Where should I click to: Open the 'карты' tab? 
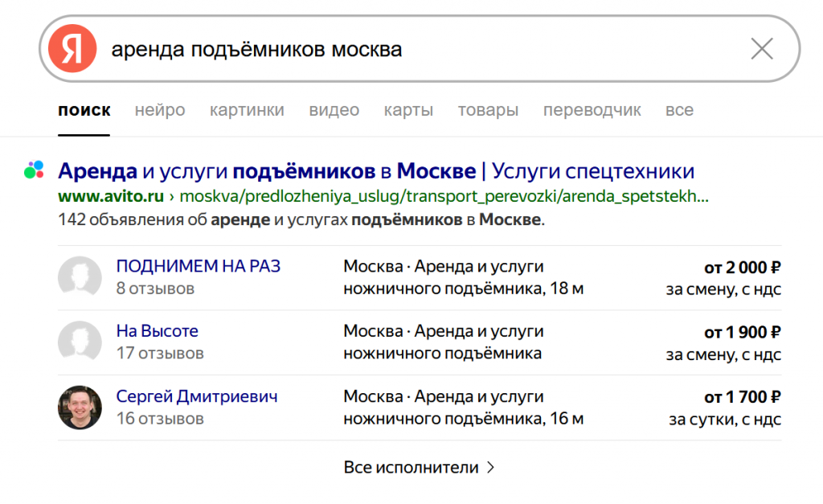(x=408, y=110)
